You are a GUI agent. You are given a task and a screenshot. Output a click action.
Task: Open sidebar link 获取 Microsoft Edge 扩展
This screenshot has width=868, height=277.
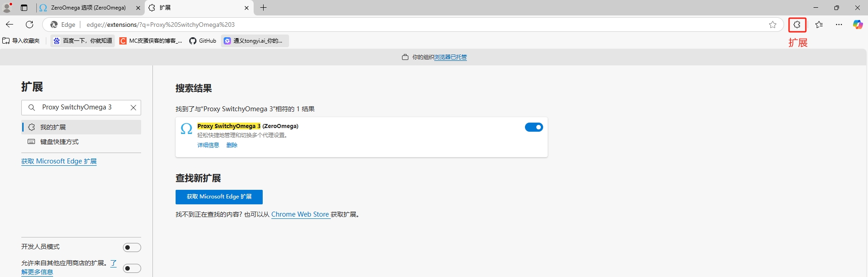point(59,161)
